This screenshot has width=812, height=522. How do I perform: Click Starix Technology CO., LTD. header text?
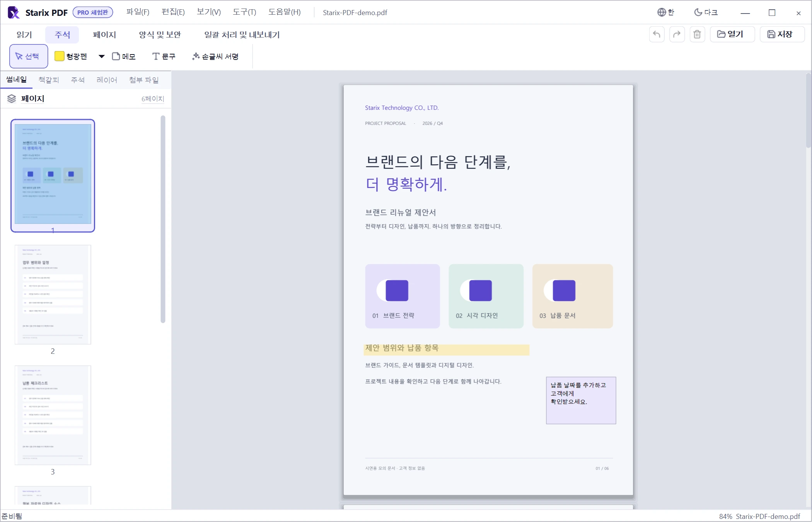pos(402,108)
